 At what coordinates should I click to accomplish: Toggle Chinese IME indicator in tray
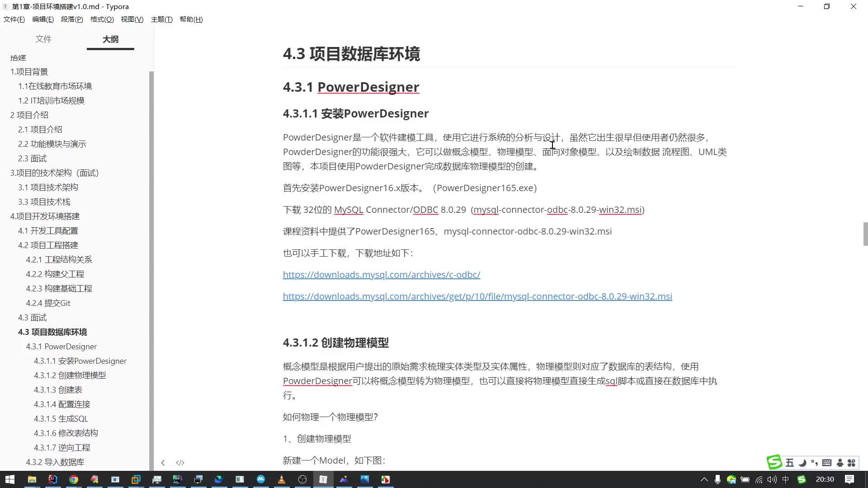(786, 479)
